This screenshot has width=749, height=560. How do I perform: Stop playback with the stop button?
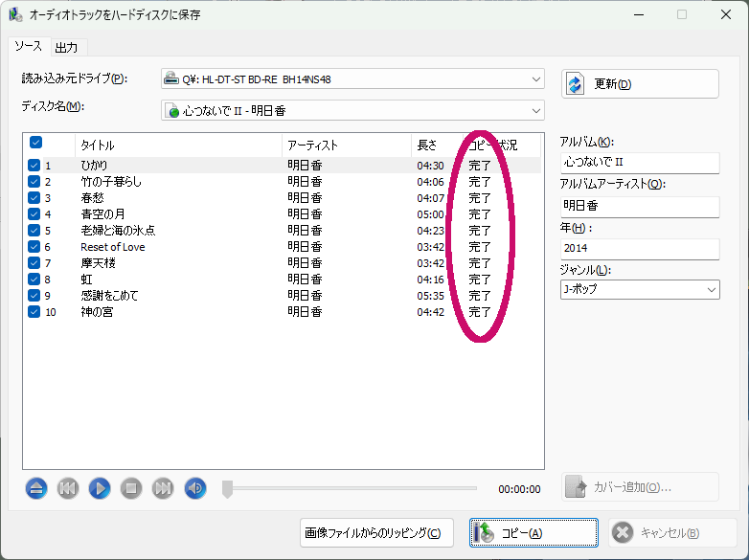(x=131, y=488)
